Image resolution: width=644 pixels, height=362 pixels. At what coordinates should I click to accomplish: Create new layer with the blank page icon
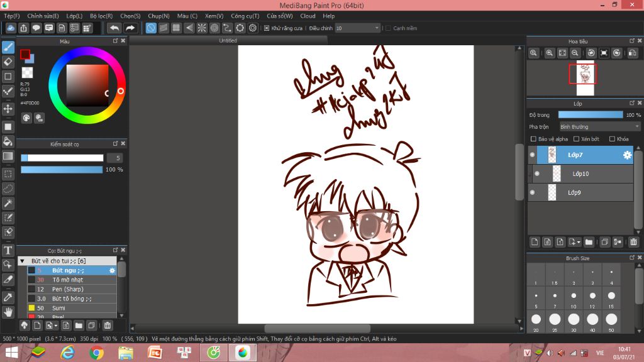(x=535, y=242)
